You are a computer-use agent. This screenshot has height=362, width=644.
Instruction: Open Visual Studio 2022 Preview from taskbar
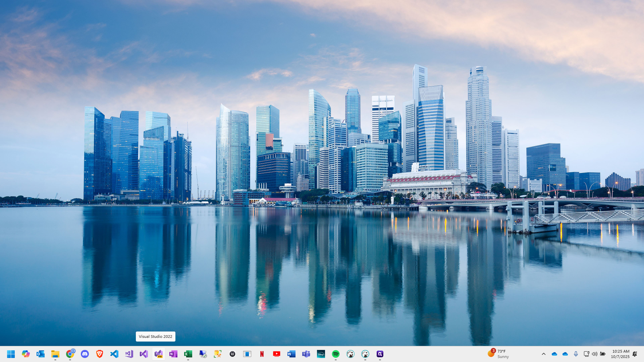(x=159, y=354)
